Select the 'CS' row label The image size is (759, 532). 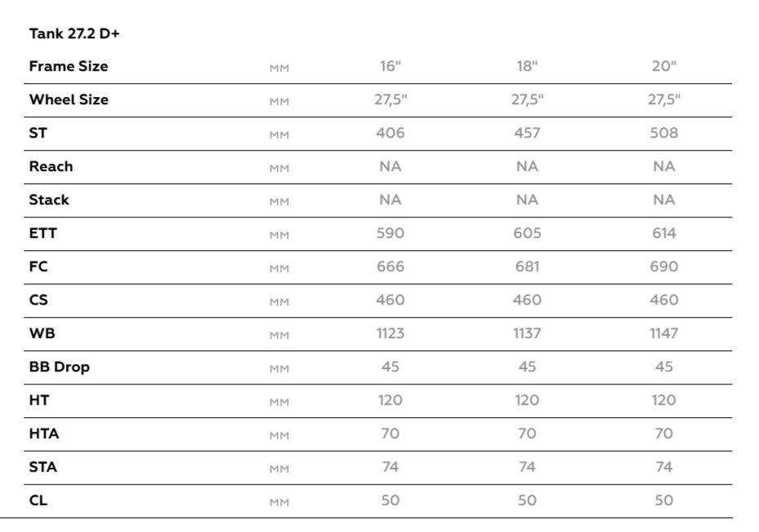coord(38,300)
